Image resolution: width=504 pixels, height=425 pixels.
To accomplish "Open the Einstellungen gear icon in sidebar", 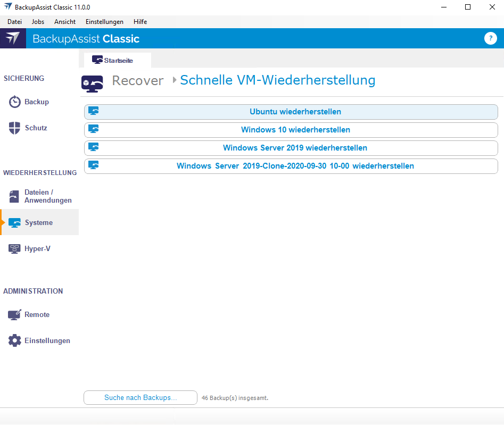I will (15, 341).
